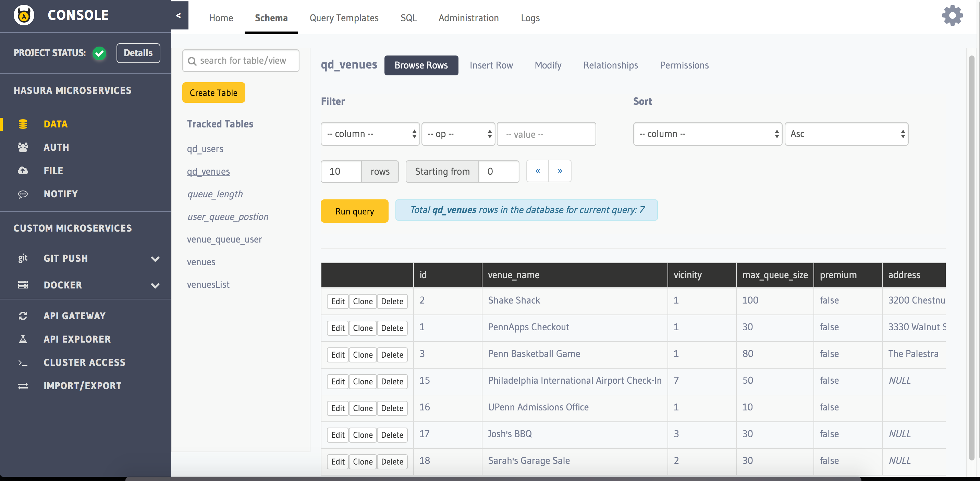Click the File cloud upload icon

pyautogui.click(x=23, y=170)
